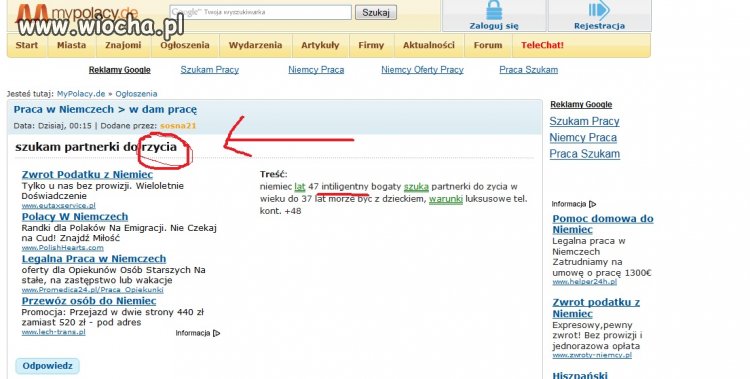Image resolution: width=750 pixels, height=379 pixels.
Task: Open the Znajomi menu tab
Action: pyautogui.click(x=123, y=45)
